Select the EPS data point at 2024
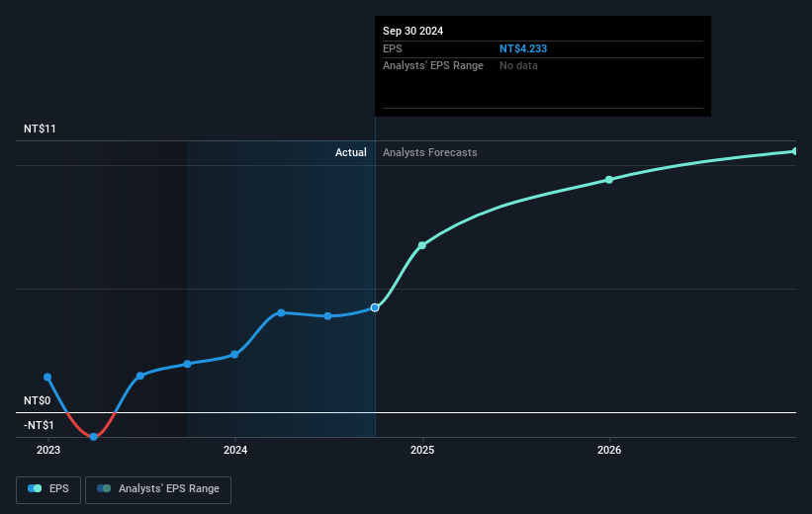The height and width of the screenshot is (514, 812). pyautogui.click(x=234, y=355)
